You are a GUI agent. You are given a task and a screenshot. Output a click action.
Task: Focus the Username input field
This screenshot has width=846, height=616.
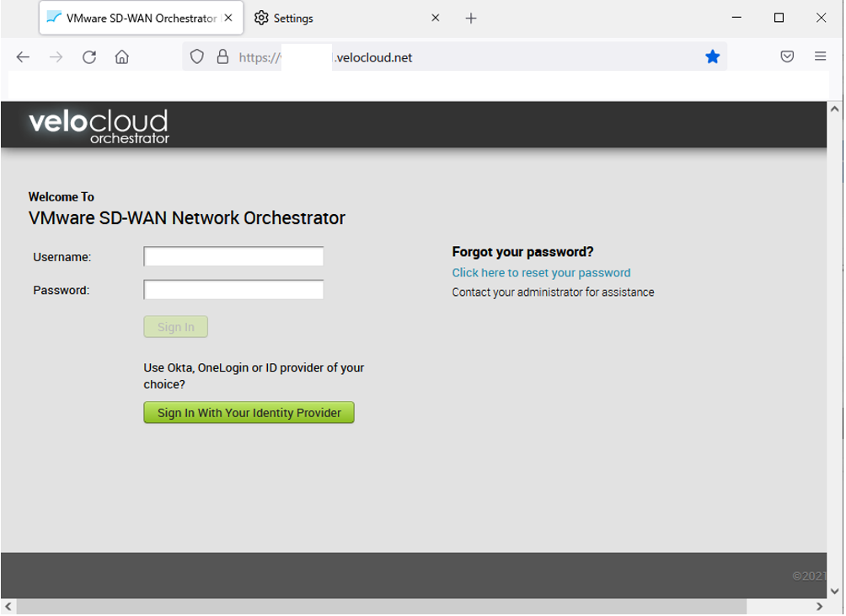pos(233,256)
